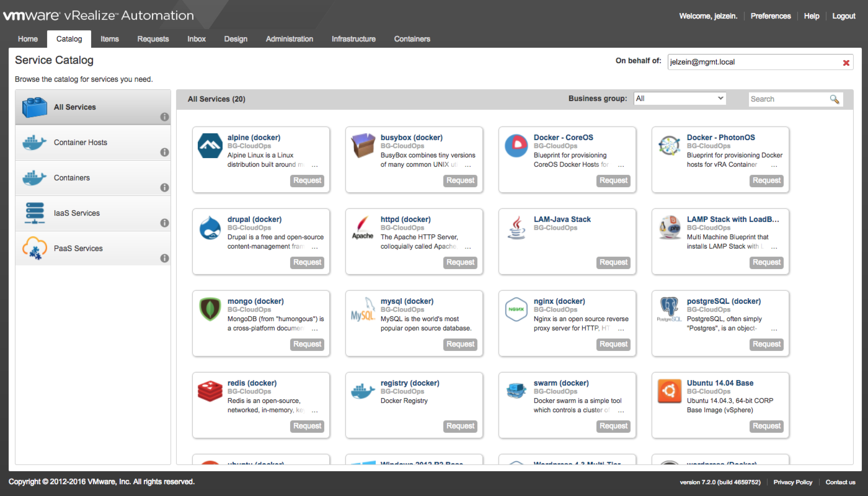
Task: Request the nginx (docker) item
Action: pos(614,344)
